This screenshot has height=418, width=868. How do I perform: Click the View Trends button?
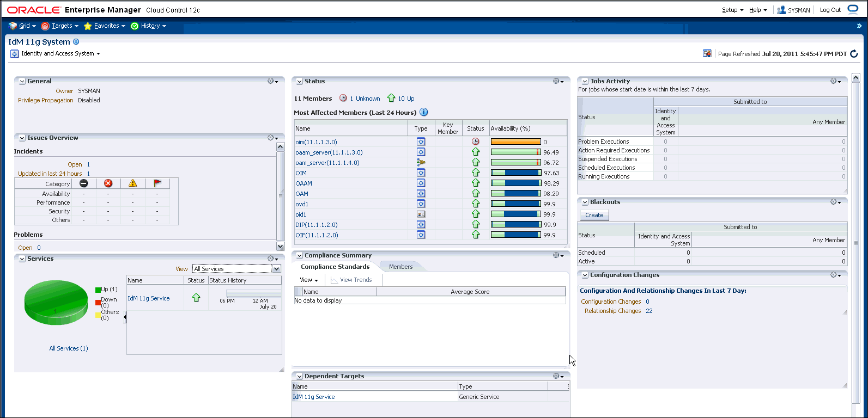click(351, 280)
